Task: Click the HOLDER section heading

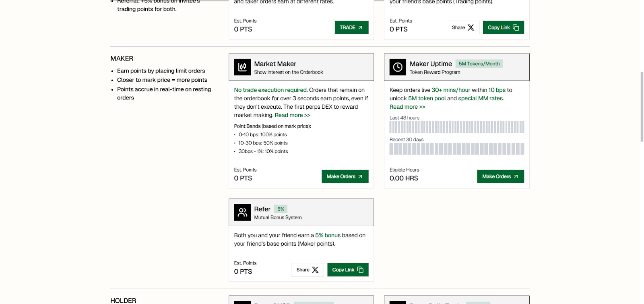Action: [x=123, y=300]
